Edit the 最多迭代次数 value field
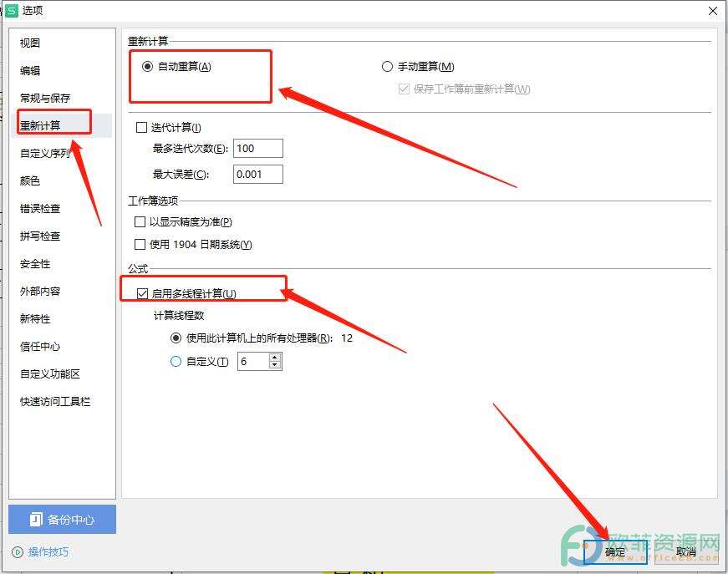The height and width of the screenshot is (574, 728). (259, 148)
